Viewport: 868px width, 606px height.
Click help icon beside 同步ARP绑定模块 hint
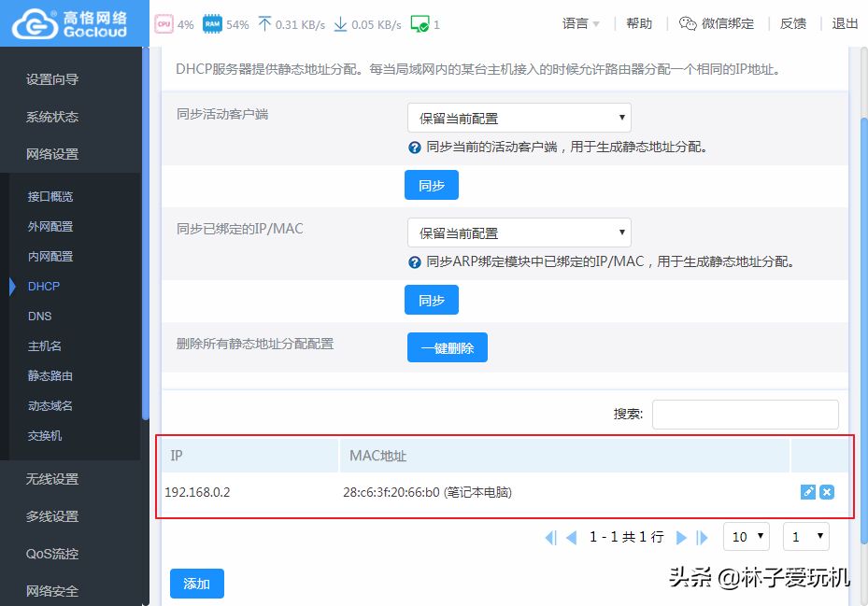415,262
